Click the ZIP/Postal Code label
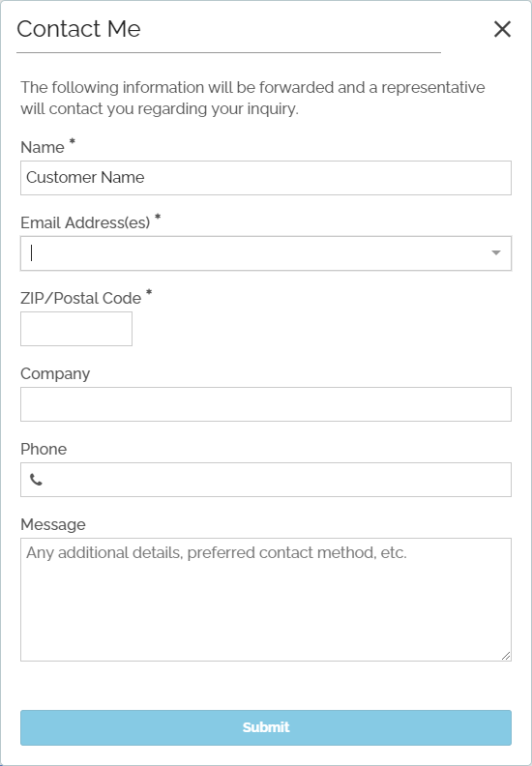The height and width of the screenshot is (766, 532). pyautogui.click(x=80, y=299)
